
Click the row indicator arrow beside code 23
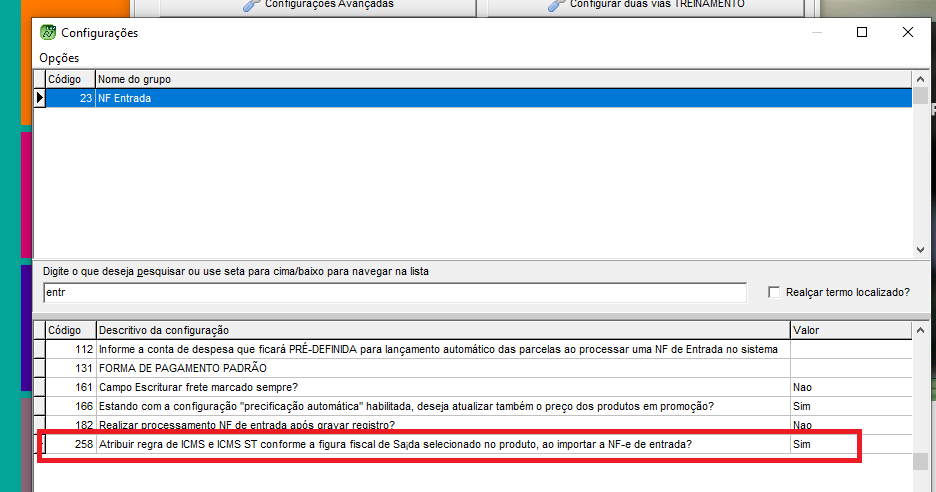(x=40, y=98)
